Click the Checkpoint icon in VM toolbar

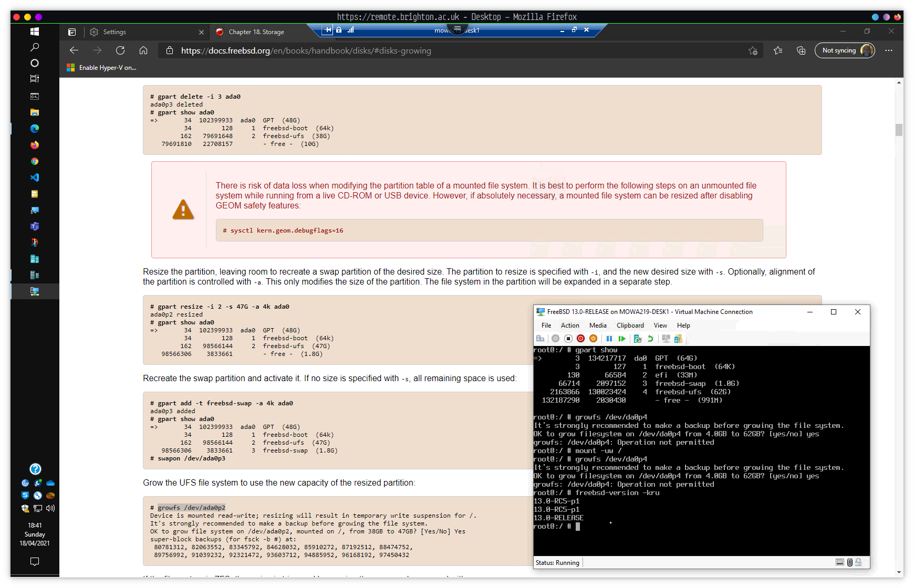(x=638, y=339)
